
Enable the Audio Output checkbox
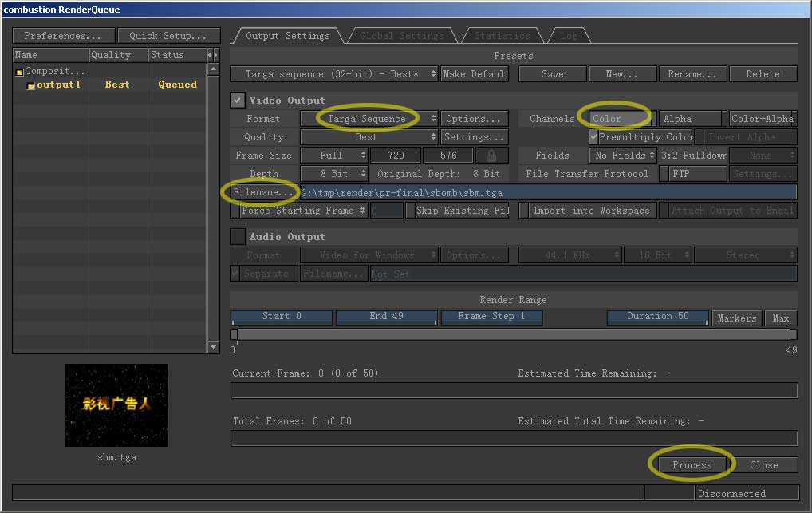(238, 237)
